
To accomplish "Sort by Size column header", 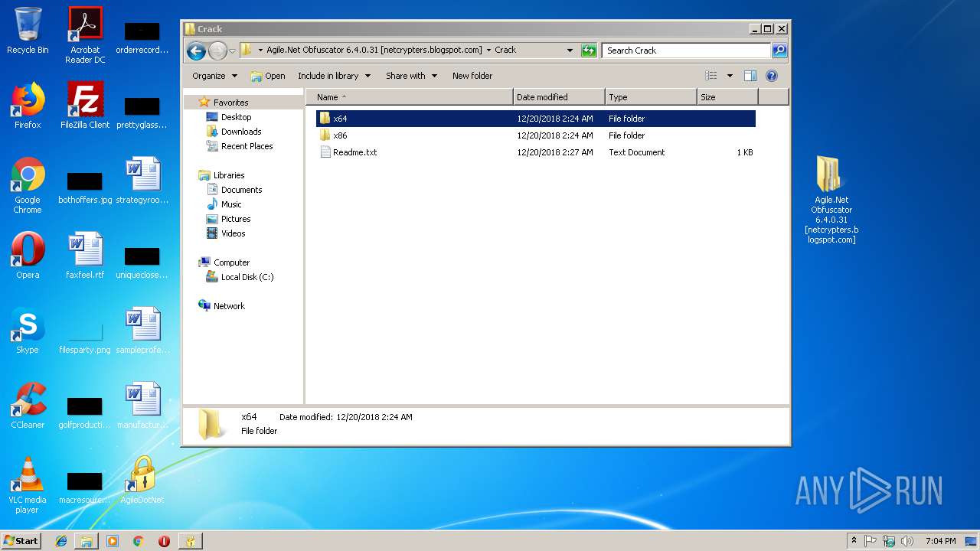I will [x=727, y=97].
